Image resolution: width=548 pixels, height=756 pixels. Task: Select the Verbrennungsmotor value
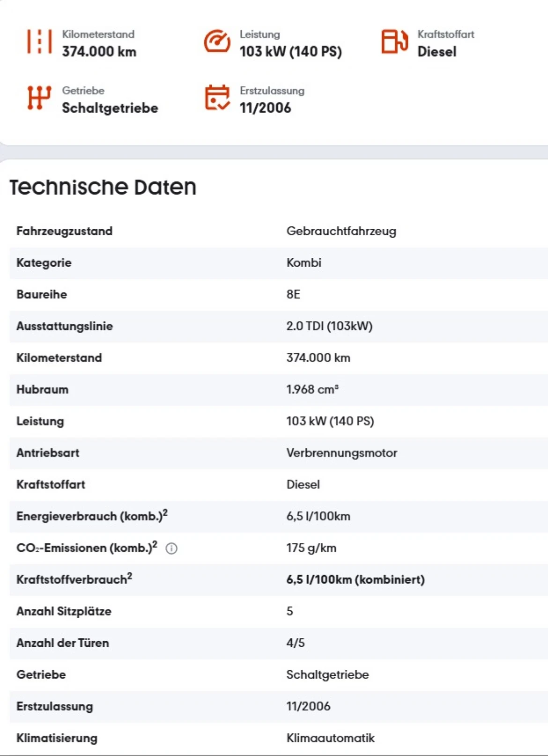click(341, 453)
